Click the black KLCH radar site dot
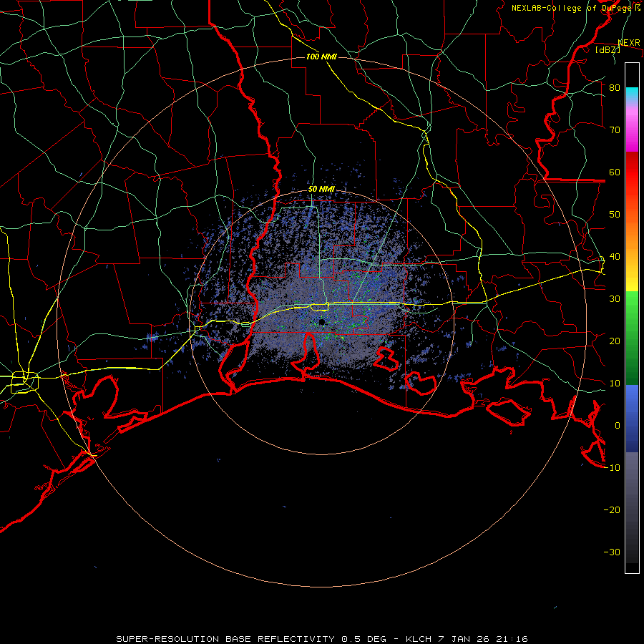644x644 pixels. pyautogui.click(x=322, y=322)
